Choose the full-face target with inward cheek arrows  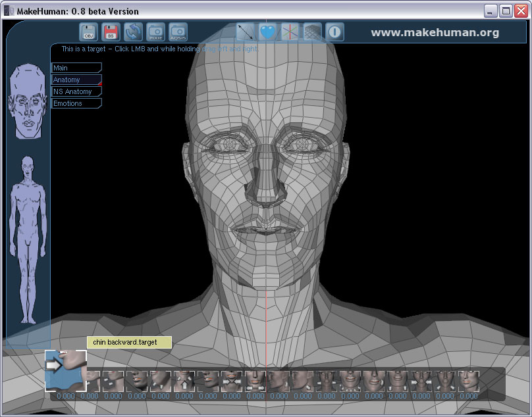click(421, 381)
